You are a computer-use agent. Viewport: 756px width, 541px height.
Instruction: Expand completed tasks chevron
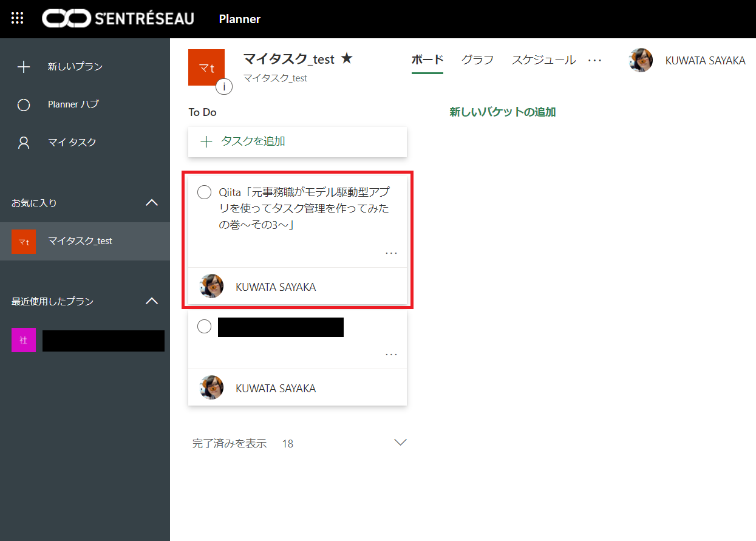(400, 442)
